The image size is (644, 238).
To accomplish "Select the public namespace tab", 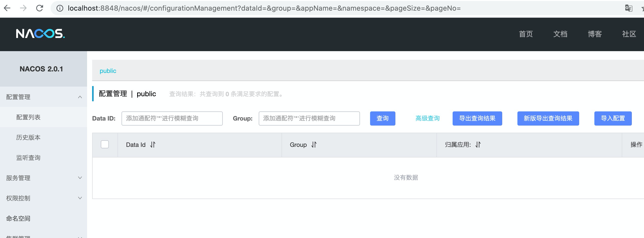I will 108,71.
